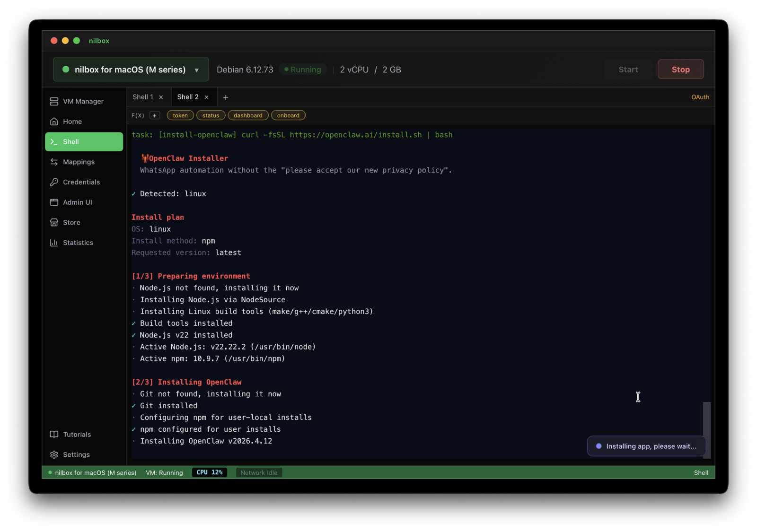Click the disabled Start button
Image resolution: width=757 pixels, height=532 pixels.
coord(628,70)
